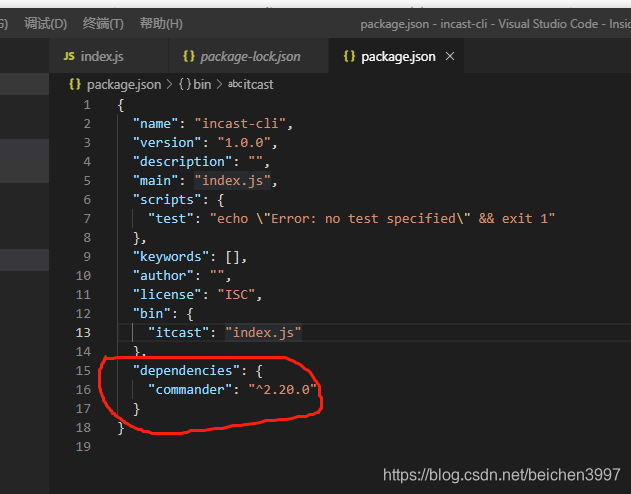Click the "index.js" value on line 13
Screen dimensions: 631x494
(263, 333)
